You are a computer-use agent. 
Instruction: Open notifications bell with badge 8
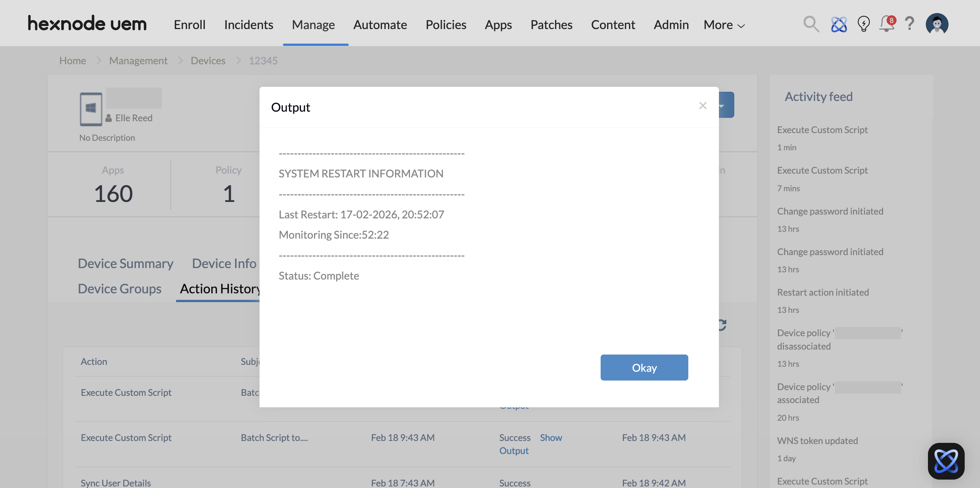pyautogui.click(x=887, y=24)
